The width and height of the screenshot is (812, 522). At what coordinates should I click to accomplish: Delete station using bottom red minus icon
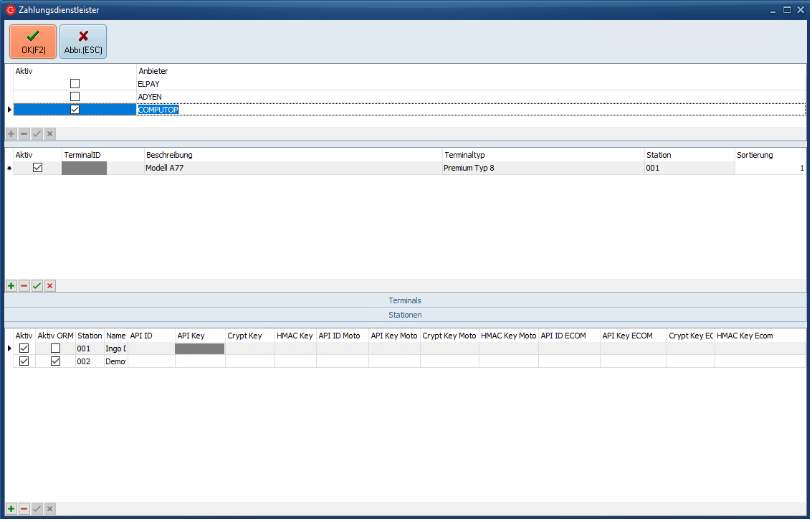tap(24, 508)
